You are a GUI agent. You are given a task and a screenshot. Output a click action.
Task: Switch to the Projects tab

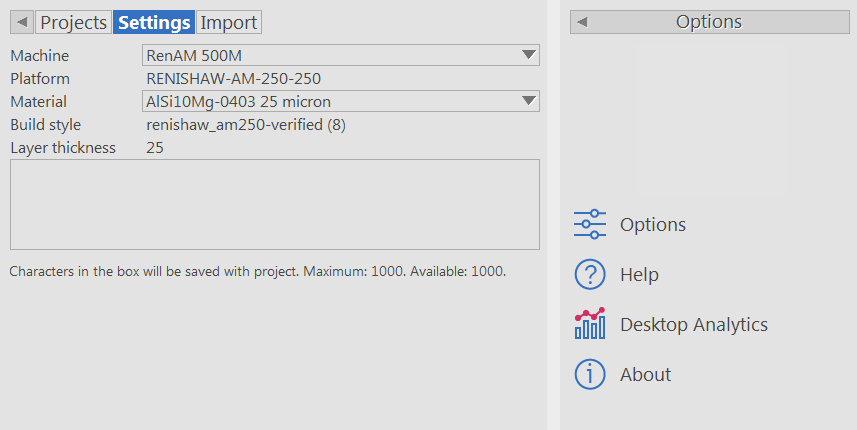click(73, 22)
